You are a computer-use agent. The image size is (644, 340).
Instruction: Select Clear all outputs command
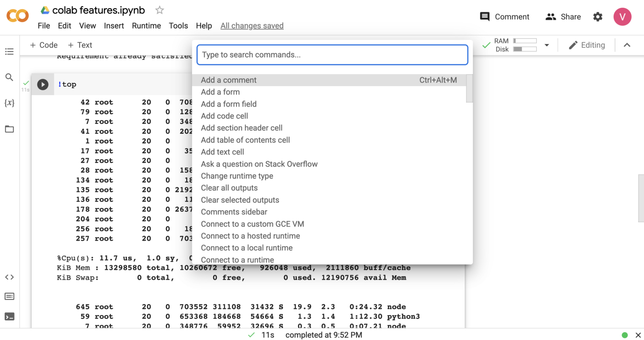pos(329,188)
